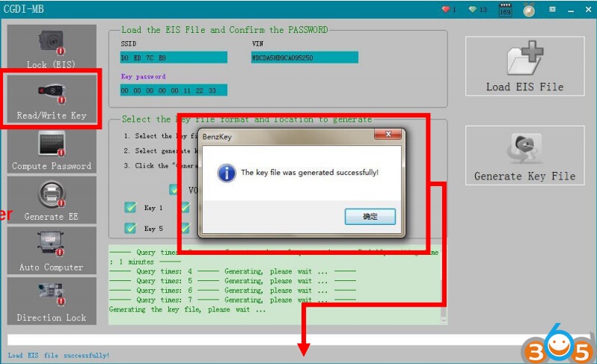The width and height of the screenshot is (597, 364).
Task: Click Load EIS File button
Action: click(524, 67)
